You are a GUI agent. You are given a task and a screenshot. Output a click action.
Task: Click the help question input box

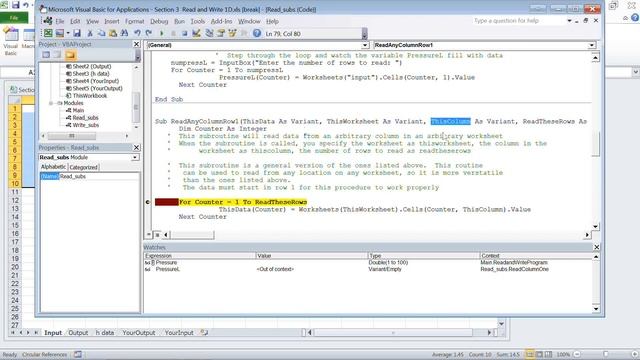point(518,21)
